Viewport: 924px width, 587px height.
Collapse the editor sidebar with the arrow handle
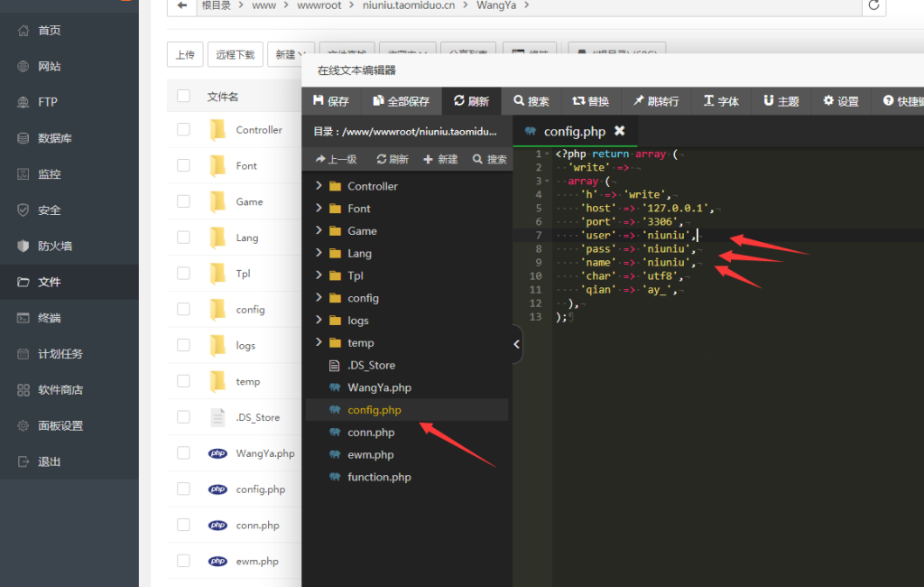517,344
